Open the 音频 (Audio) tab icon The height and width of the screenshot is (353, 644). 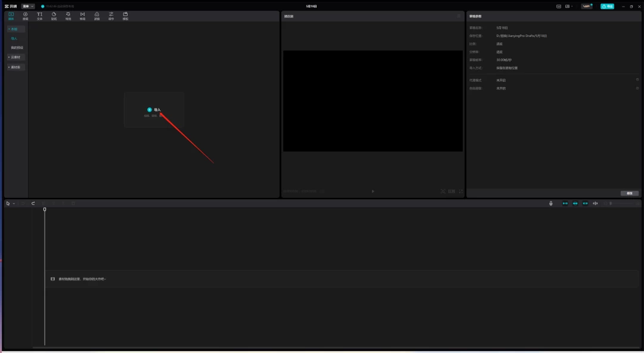[x=25, y=15]
